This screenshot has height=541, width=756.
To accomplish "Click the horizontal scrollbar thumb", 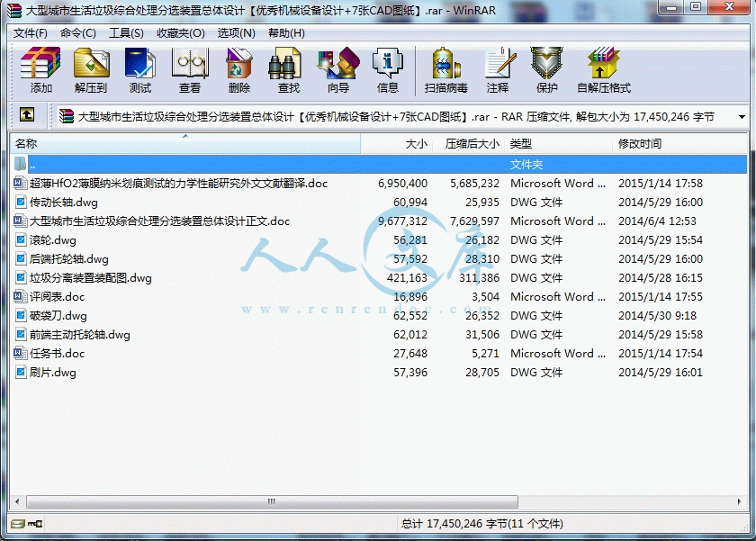I will pyautogui.click(x=272, y=502).
